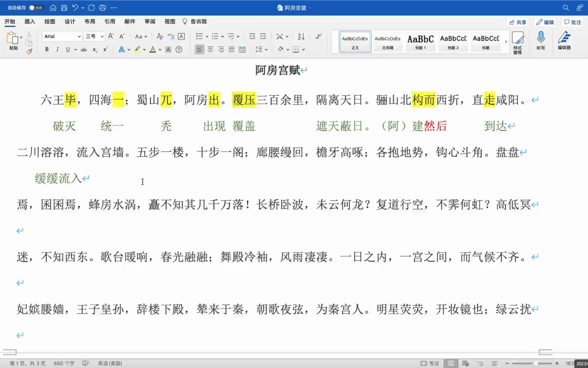Toggle underline formatting
Image resolution: width=588 pixels, height=368 pixels.
tap(68, 49)
